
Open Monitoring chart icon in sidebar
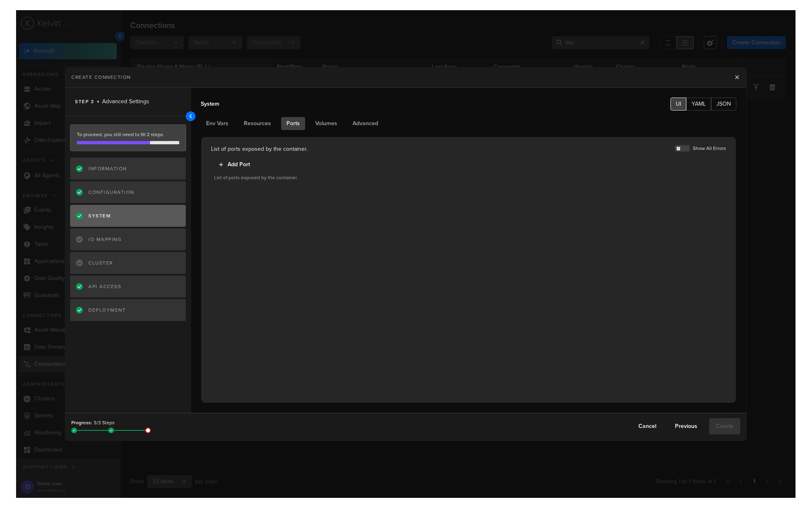click(27, 433)
